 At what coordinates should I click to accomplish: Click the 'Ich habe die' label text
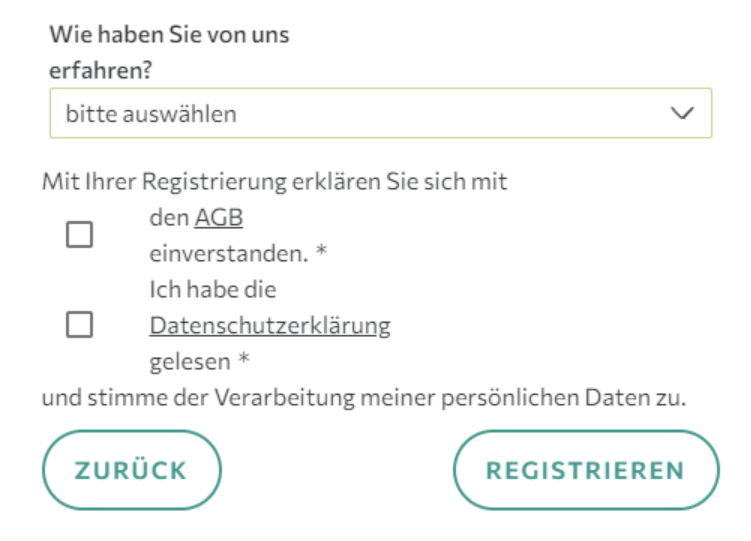pyautogui.click(x=212, y=289)
